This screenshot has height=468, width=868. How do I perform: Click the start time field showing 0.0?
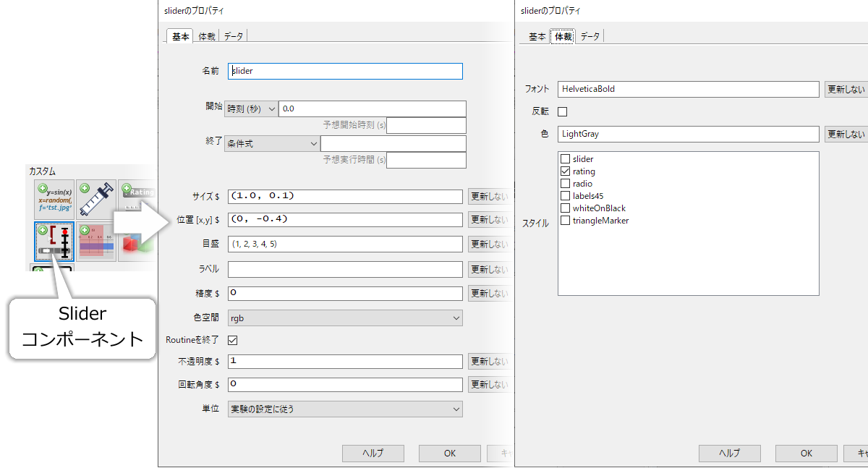(373, 109)
